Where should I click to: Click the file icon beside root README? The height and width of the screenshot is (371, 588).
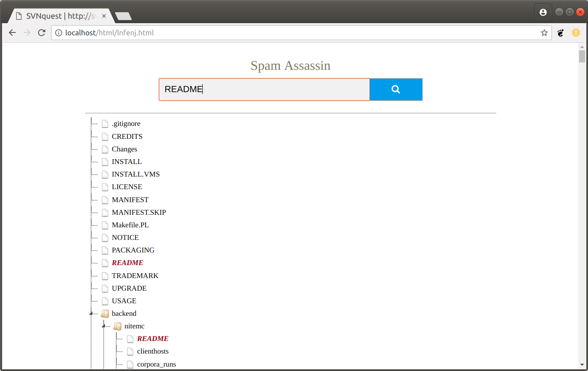click(105, 263)
